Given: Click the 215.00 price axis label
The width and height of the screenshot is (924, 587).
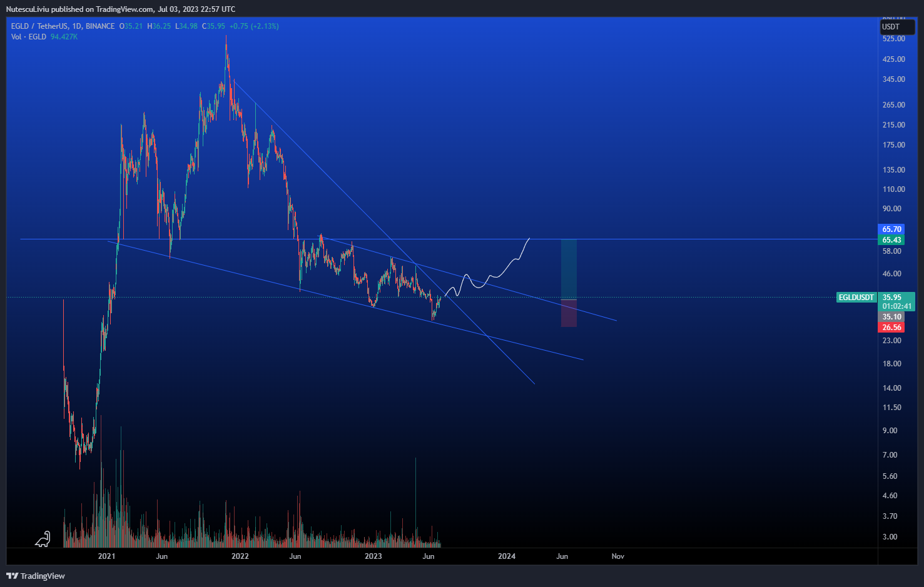Looking at the screenshot, I should (x=893, y=125).
